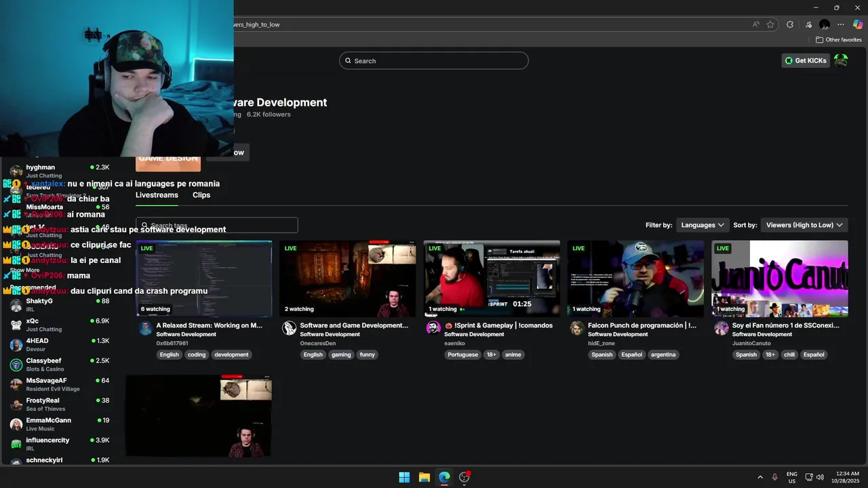Select the argentina tag chip
This screenshot has height=488, width=868.
pos(663,354)
